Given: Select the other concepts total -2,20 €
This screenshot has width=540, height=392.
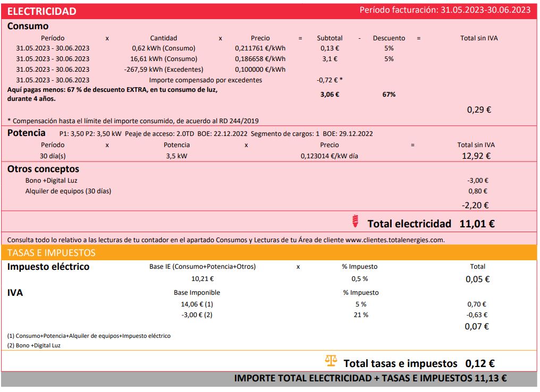Looking at the screenshot, I should pyautogui.click(x=475, y=206).
